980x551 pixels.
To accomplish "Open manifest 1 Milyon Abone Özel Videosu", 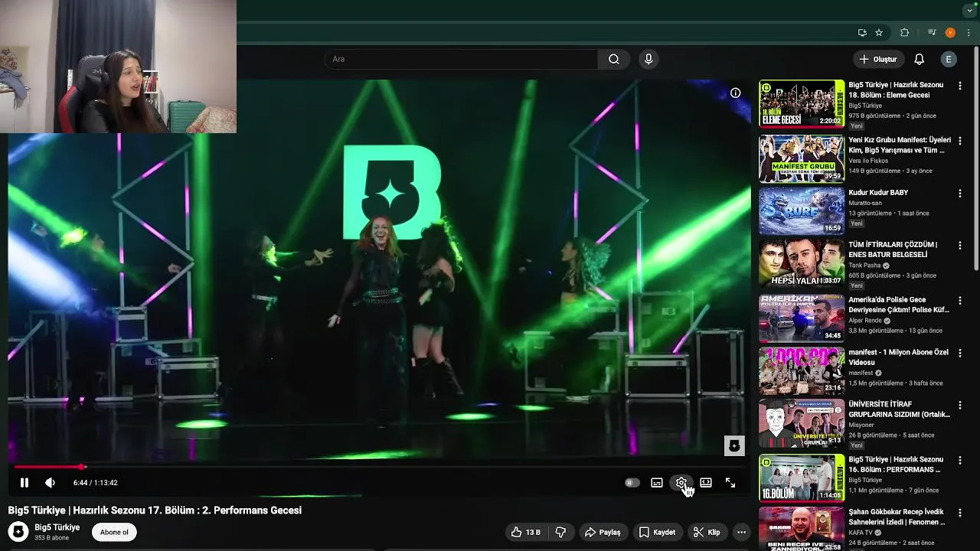I will click(x=899, y=357).
